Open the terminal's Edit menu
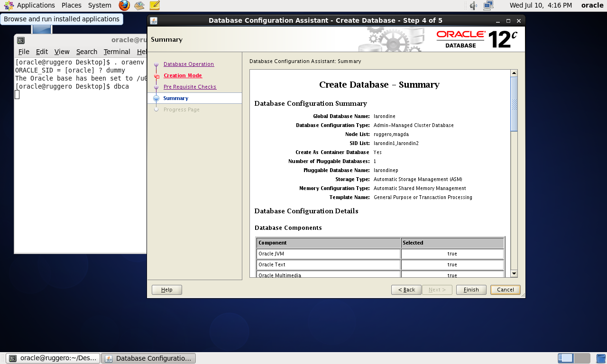The height and width of the screenshot is (364, 607). (42, 52)
